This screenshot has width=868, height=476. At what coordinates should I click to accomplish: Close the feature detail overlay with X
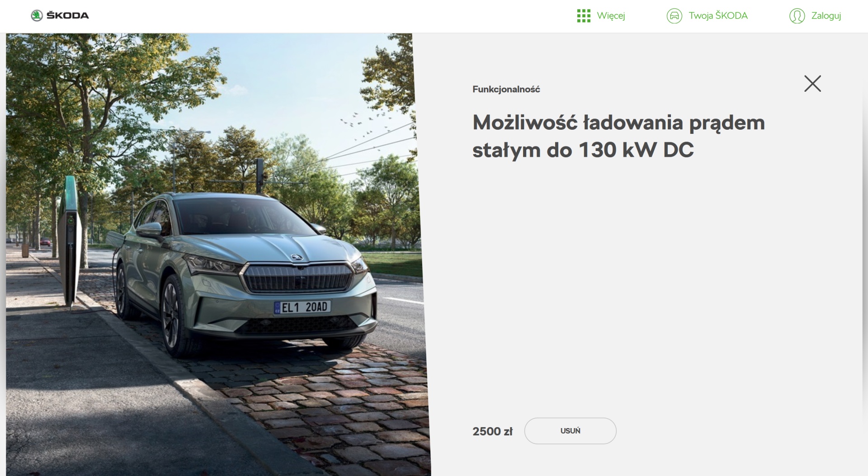812,84
